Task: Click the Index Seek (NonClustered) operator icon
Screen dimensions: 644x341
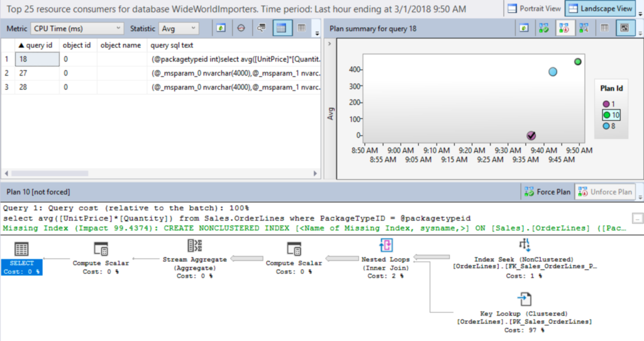Action: (524, 245)
